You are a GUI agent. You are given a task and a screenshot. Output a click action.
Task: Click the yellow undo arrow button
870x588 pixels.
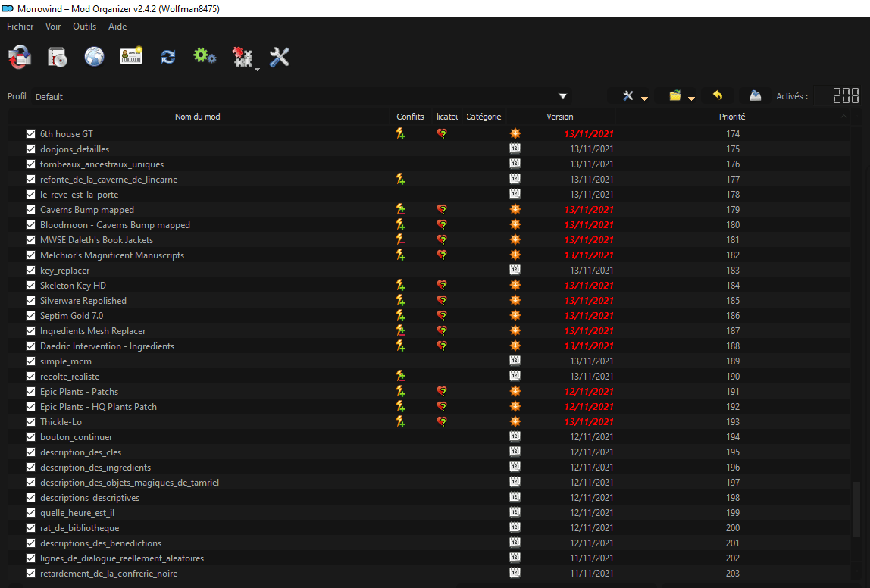click(x=718, y=96)
